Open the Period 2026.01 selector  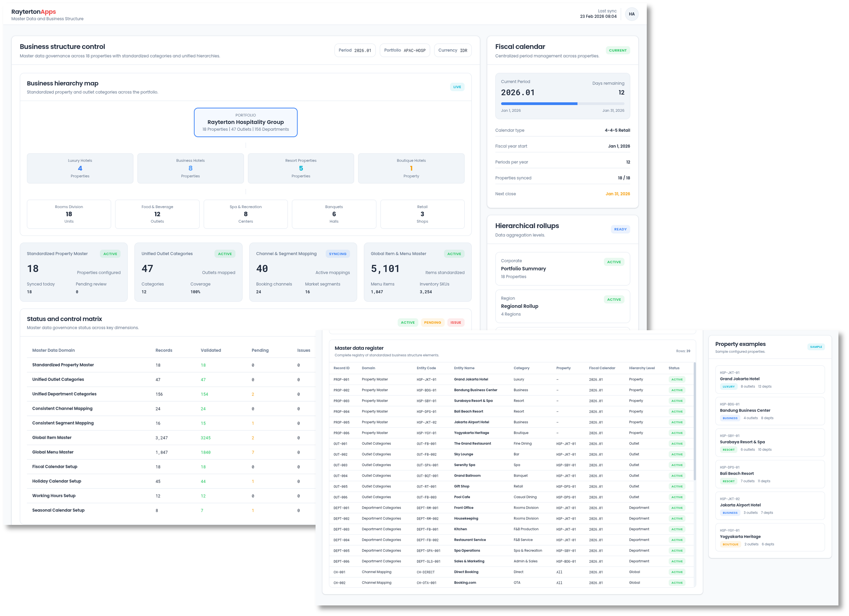[355, 50]
